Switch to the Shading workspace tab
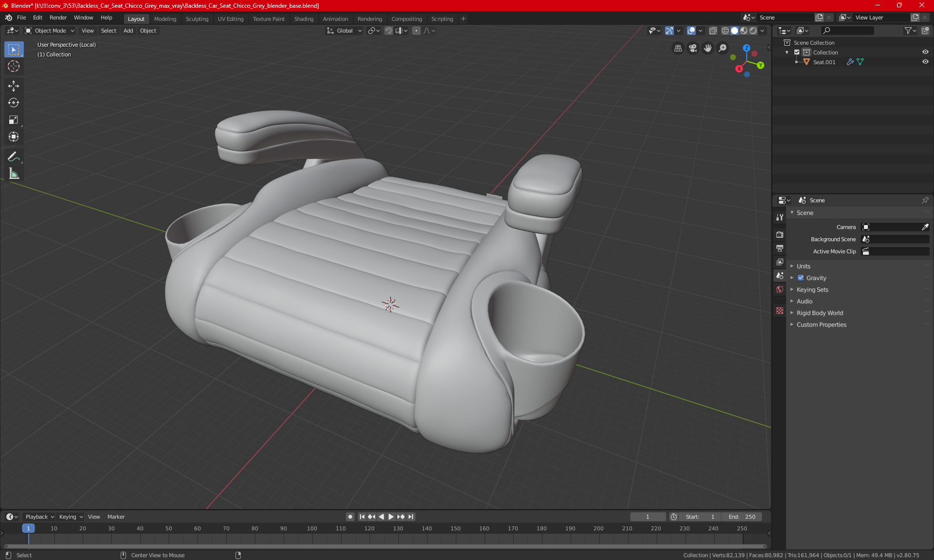 304,19
